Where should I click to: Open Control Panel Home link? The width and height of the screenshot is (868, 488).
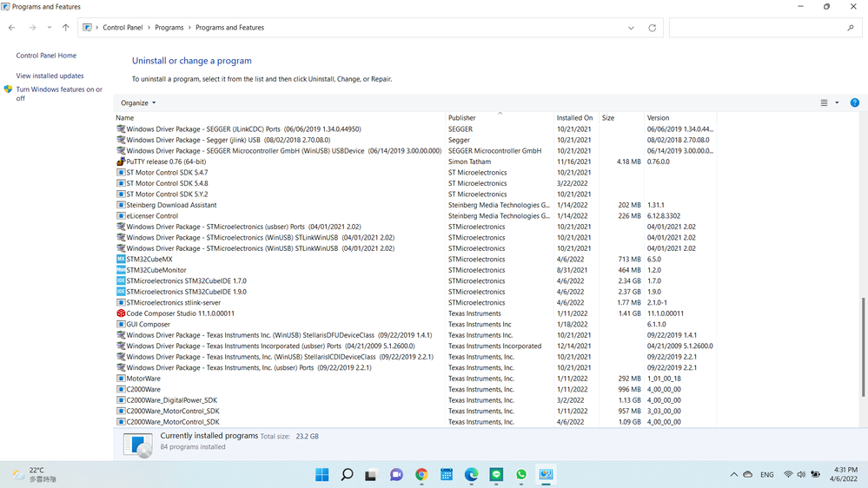(x=46, y=56)
